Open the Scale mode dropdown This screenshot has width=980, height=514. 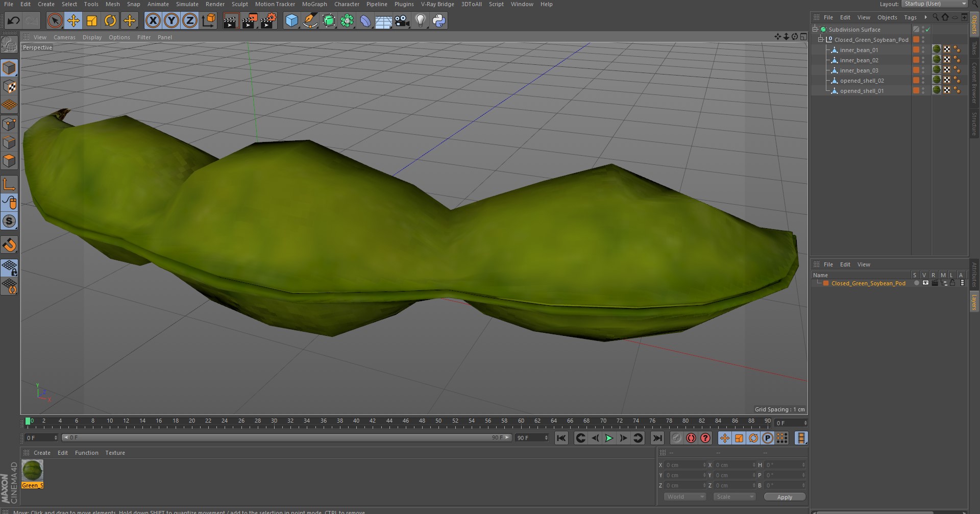coord(734,497)
